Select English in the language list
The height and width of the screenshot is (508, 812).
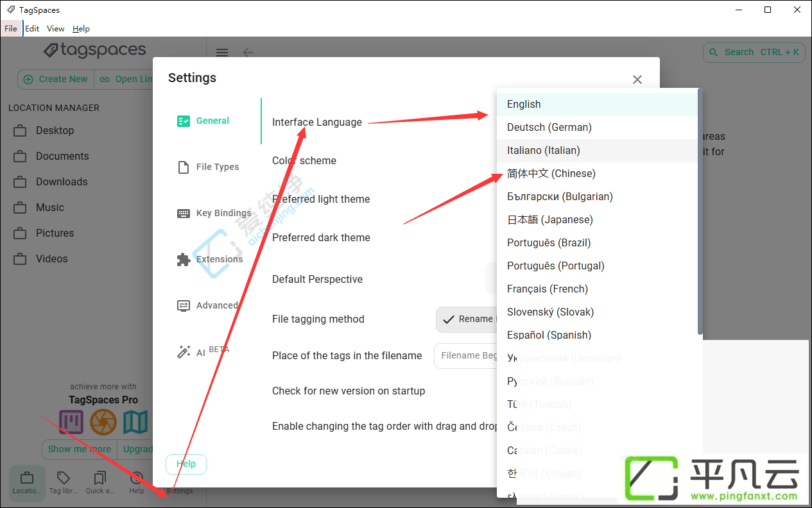pos(597,104)
